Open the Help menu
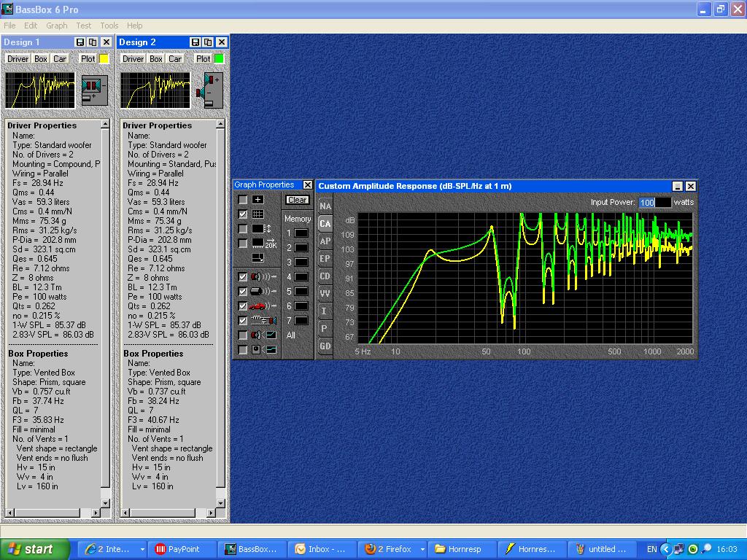The image size is (747, 560). click(134, 26)
